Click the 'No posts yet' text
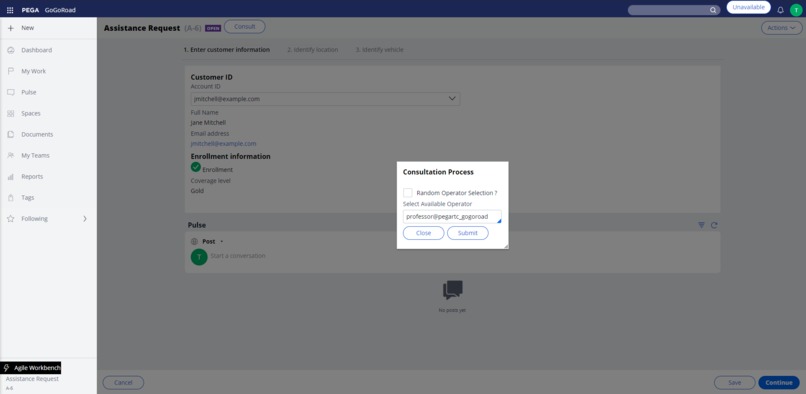806x394 pixels. point(452,311)
